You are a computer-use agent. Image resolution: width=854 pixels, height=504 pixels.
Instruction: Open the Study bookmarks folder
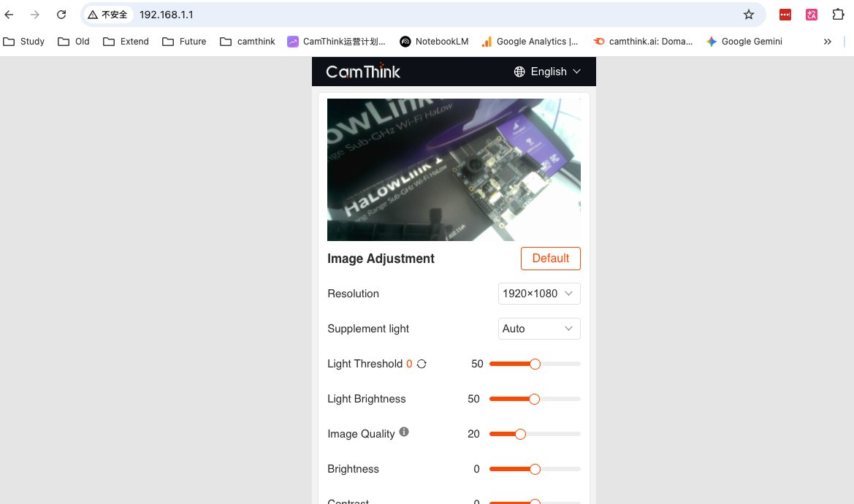coord(24,42)
